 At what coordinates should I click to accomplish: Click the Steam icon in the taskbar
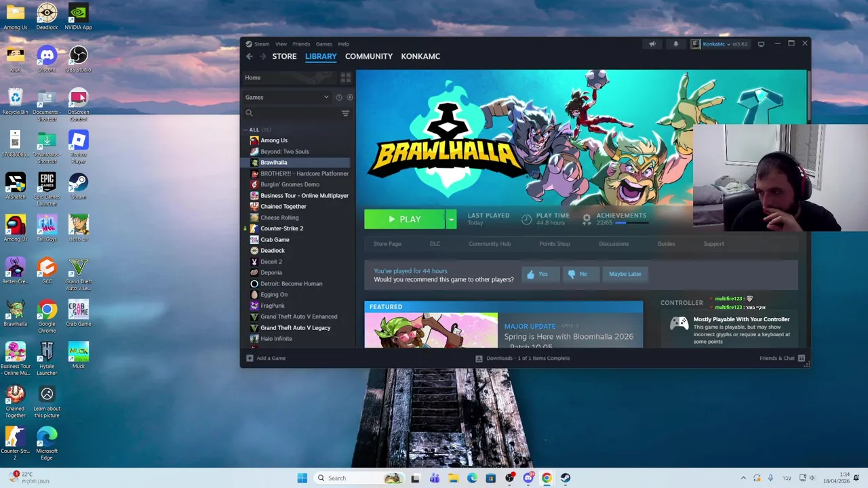pyautogui.click(x=566, y=478)
